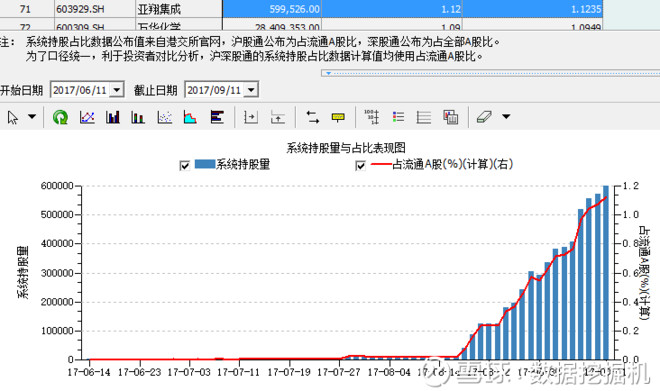Viewport: 660px width, 391px height.
Task: Click the X-axis arrow setting icon
Action: point(250,117)
